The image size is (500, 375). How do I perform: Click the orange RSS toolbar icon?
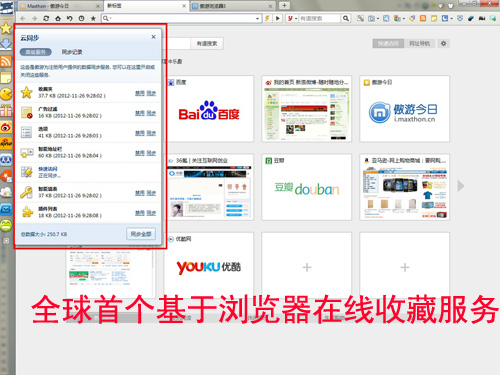click(423, 19)
